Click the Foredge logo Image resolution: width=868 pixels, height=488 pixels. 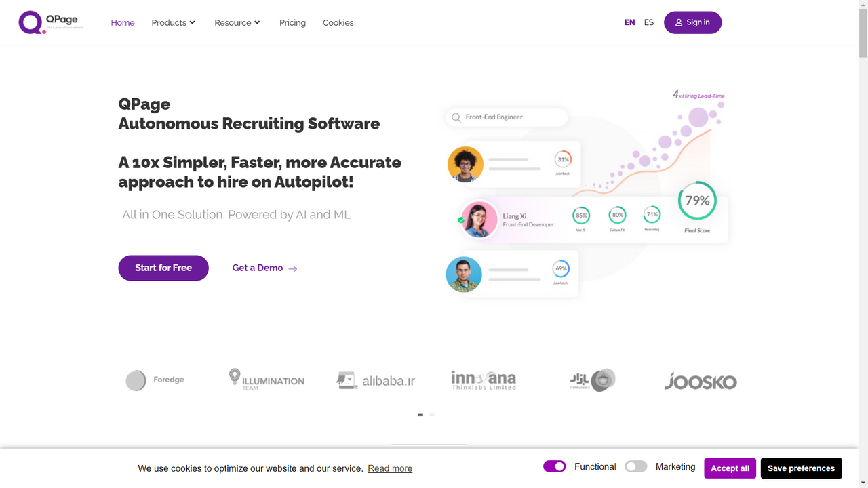[x=155, y=380]
